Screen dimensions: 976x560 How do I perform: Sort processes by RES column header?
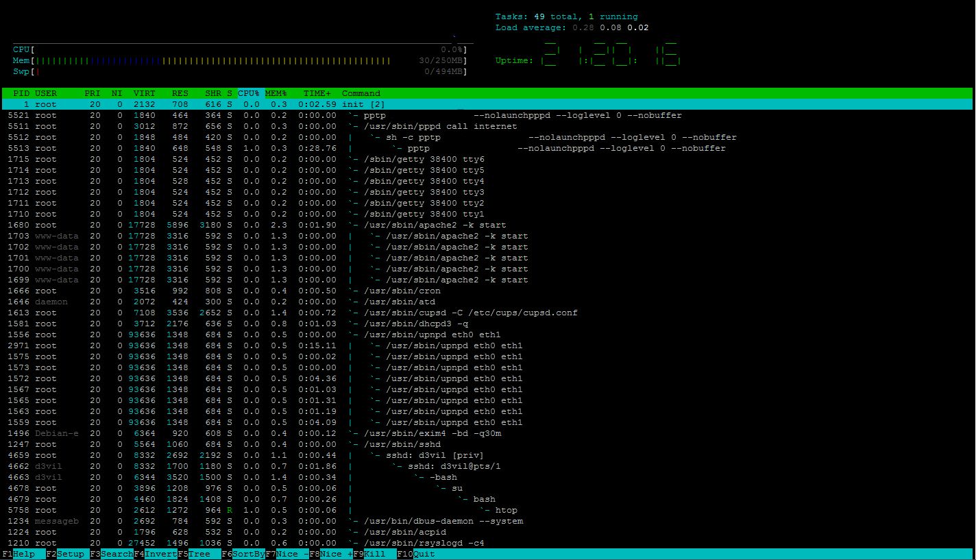180,93
